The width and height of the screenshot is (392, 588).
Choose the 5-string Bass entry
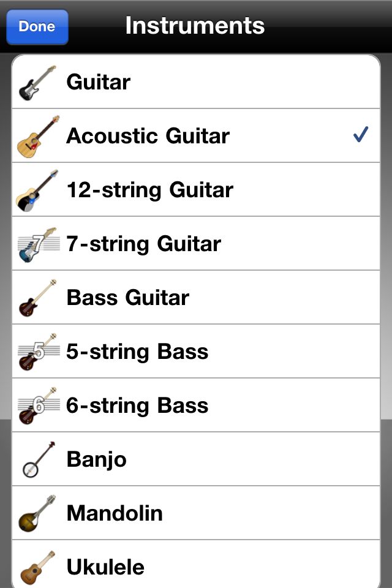click(x=196, y=352)
